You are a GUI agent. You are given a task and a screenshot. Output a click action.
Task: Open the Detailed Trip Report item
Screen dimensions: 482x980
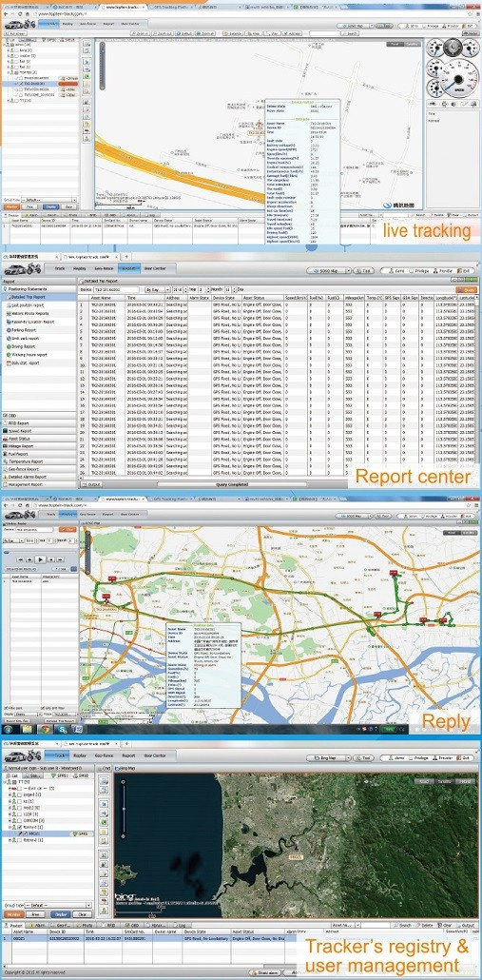[29, 297]
